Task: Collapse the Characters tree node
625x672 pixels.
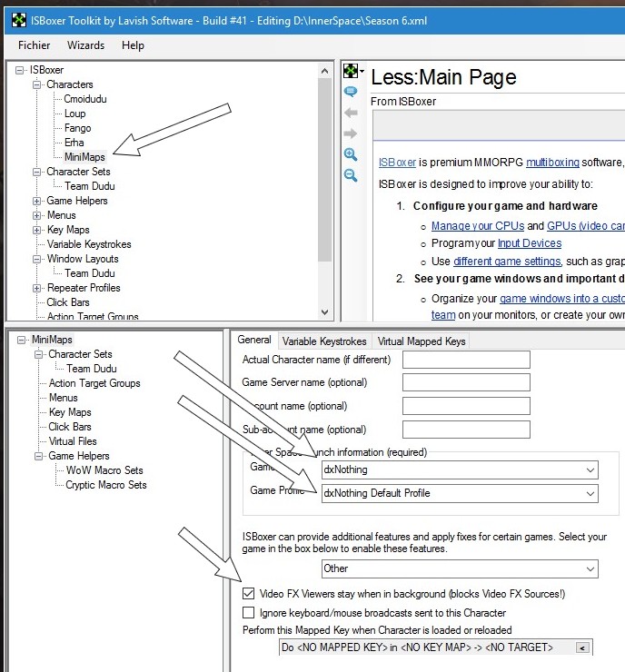Action: (x=37, y=84)
